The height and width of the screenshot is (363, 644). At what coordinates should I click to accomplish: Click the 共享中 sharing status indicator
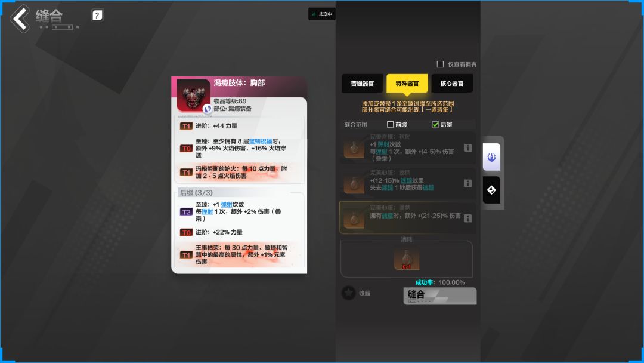[322, 14]
